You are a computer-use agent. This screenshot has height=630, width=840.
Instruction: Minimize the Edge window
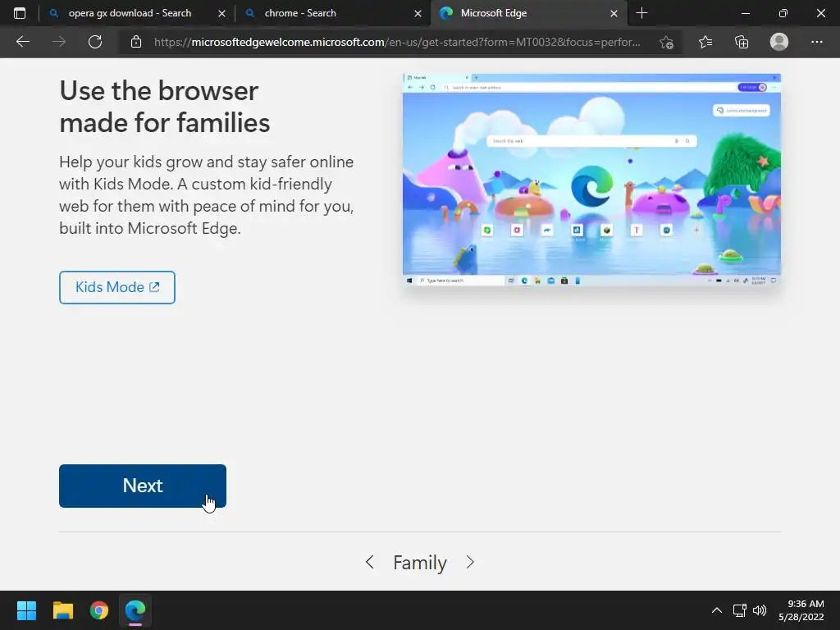click(x=745, y=13)
